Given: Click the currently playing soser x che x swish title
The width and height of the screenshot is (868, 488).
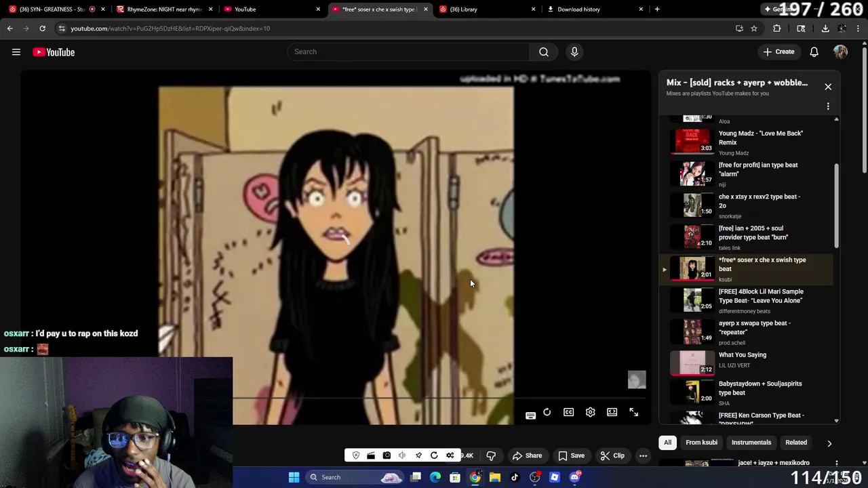Looking at the screenshot, I should (762, 264).
